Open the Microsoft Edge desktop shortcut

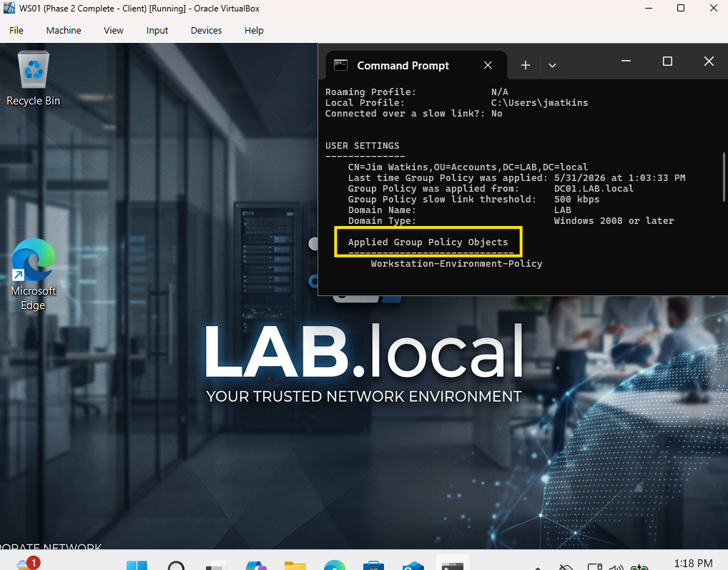point(33,274)
